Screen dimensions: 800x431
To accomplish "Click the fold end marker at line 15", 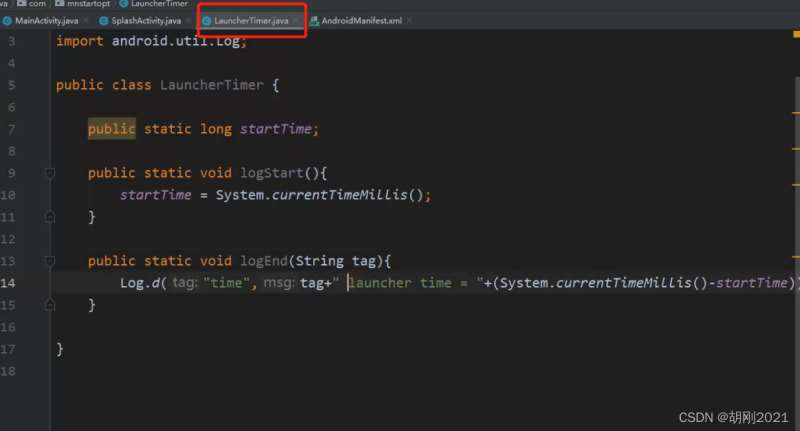I will point(50,305).
